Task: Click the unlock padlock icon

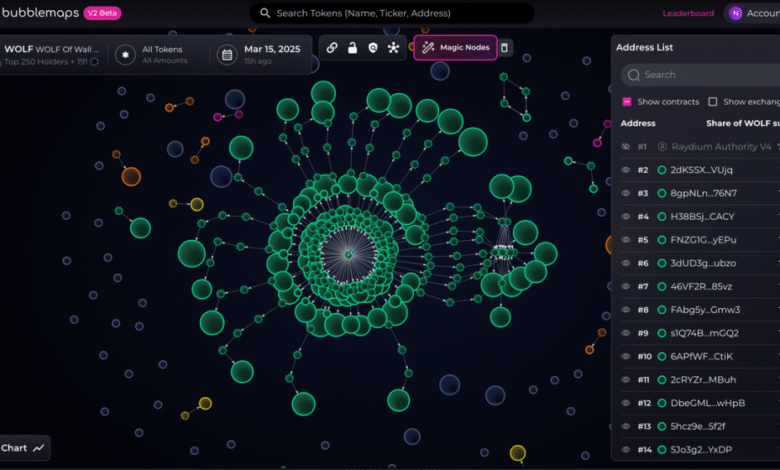Action: [x=352, y=48]
